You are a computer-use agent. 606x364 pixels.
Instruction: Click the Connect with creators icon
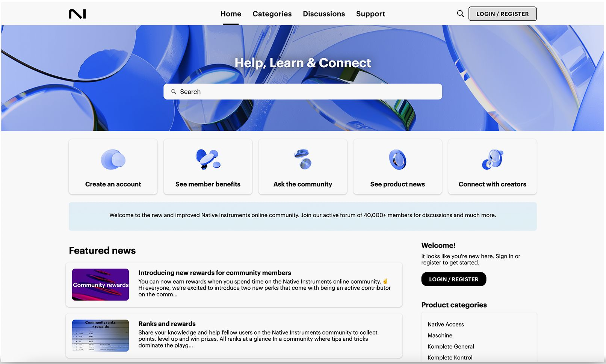493,160
